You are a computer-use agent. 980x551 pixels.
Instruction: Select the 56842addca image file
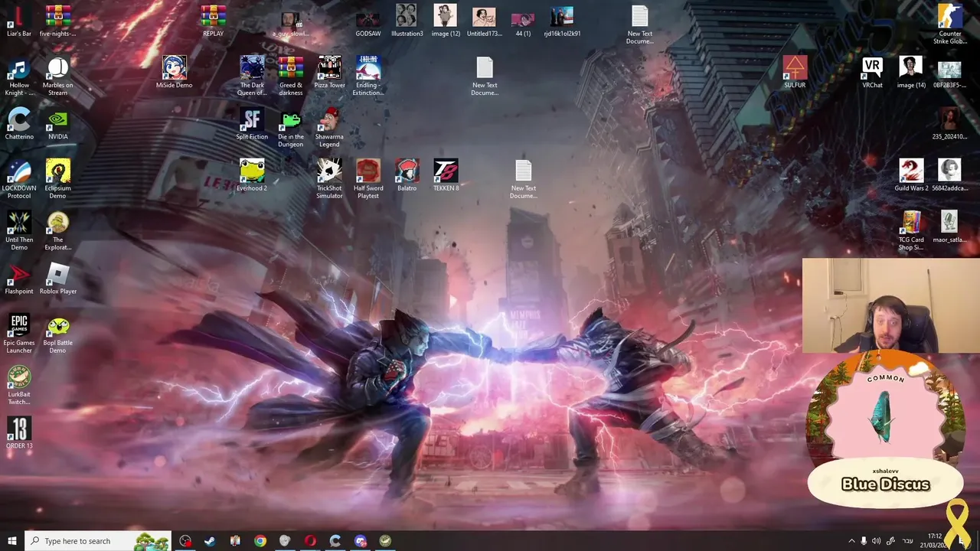point(949,176)
